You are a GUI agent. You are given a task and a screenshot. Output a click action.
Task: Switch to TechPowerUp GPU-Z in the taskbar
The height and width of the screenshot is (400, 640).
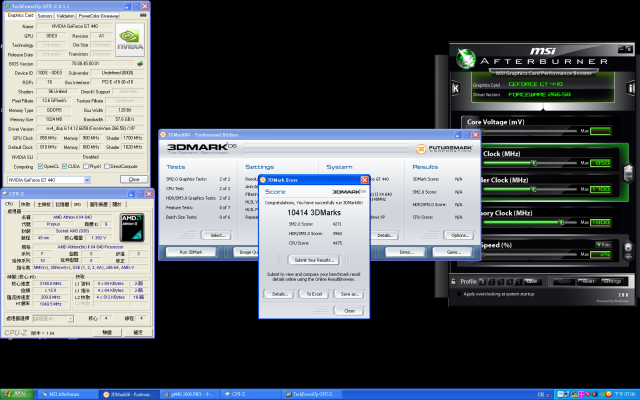[x=312, y=394]
